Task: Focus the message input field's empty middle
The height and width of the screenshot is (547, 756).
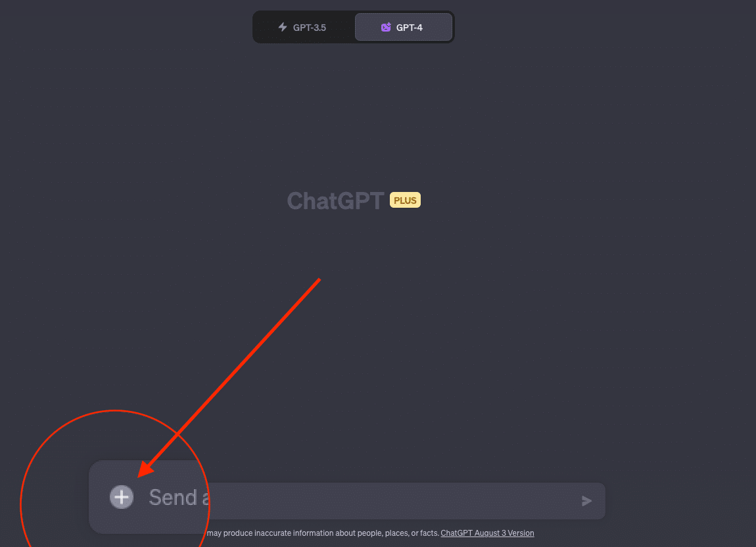Action: pos(386,501)
